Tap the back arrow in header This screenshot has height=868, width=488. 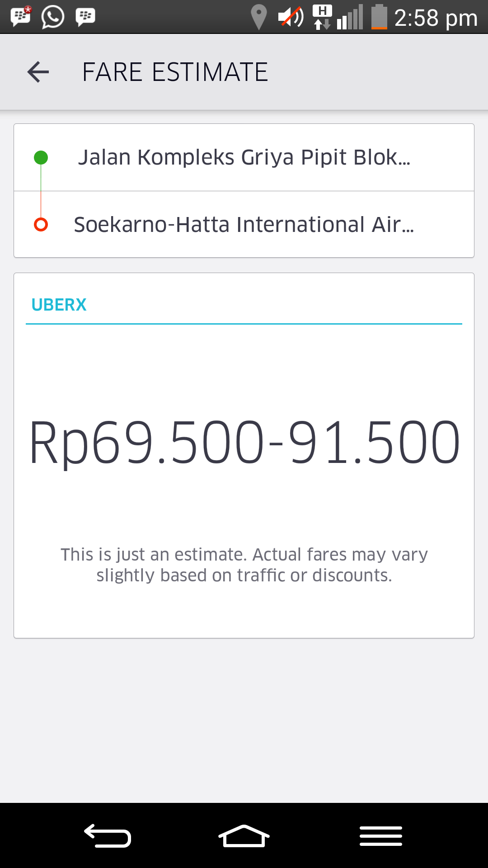pyautogui.click(x=38, y=72)
